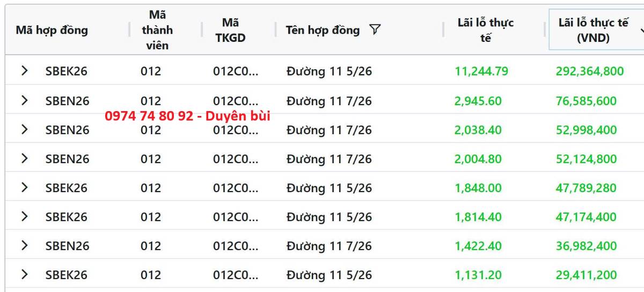The height and width of the screenshot is (292, 644).
Task: Select the 292,364,800 VND cell
Action: pyautogui.click(x=590, y=71)
